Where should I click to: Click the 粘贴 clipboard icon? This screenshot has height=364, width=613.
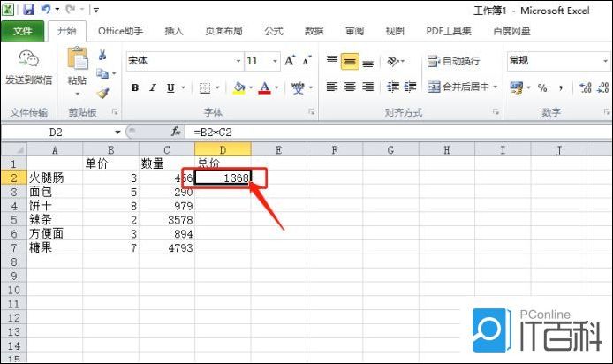[78, 58]
